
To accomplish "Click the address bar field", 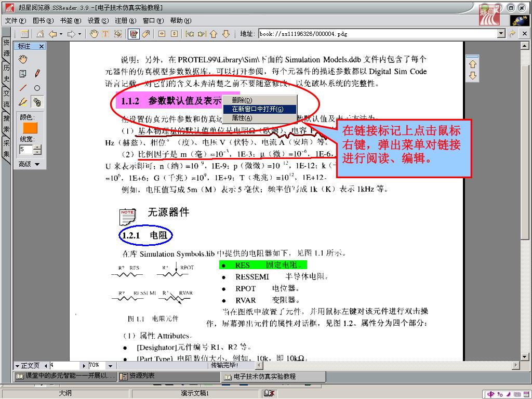I will tap(378, 34).
